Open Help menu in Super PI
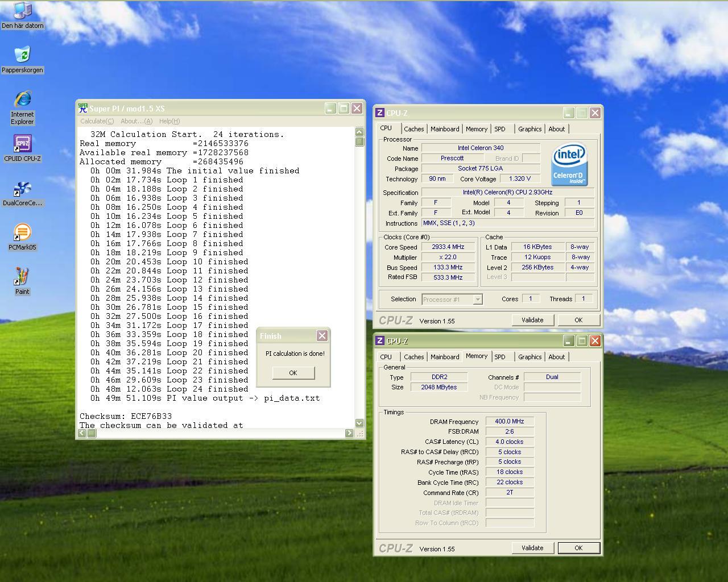Image resolution: width=728 pixels, height=582 pixels. coord(169,121)
